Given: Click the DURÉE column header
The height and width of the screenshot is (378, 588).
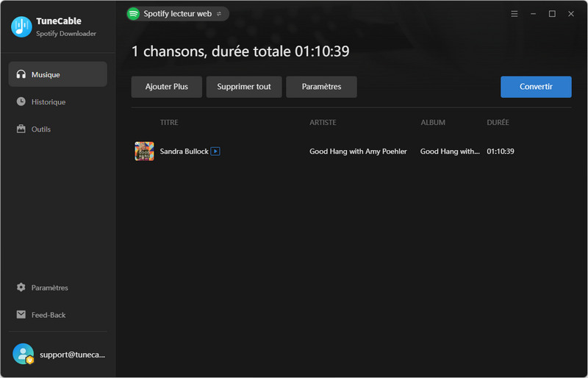Looking at the screenshot, I should point(498,122).
